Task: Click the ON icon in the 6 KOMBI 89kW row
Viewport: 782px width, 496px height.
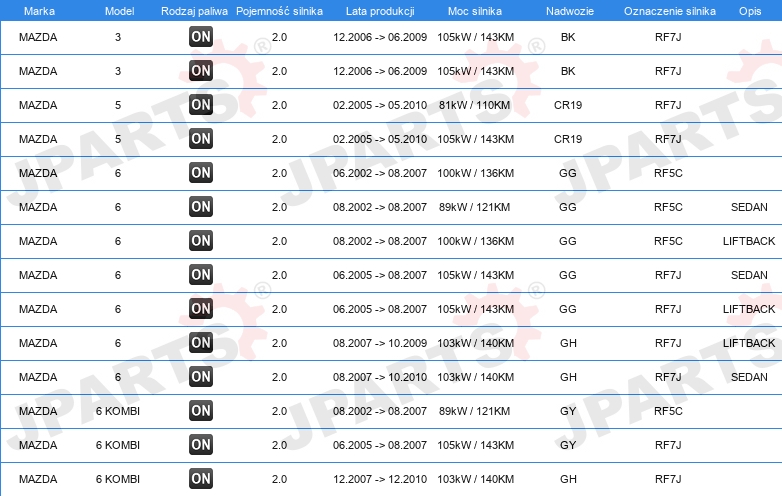Action: (x=201, y=411)
